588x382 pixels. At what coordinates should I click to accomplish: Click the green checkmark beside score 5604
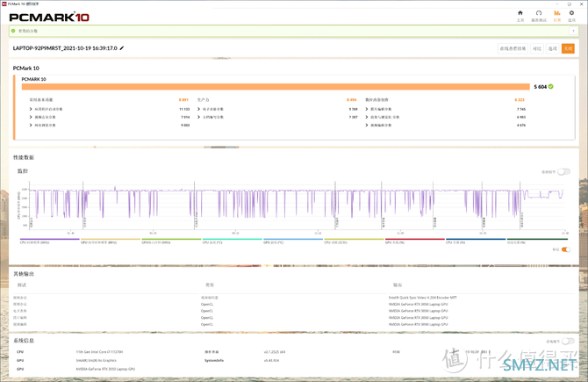(551, 87)
